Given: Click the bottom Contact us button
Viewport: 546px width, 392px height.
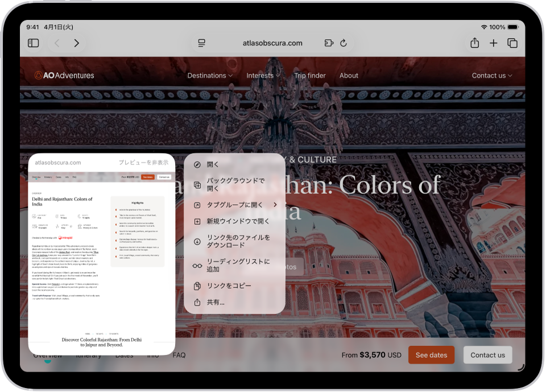Looking at the screenshot, I should coord(487,355).
